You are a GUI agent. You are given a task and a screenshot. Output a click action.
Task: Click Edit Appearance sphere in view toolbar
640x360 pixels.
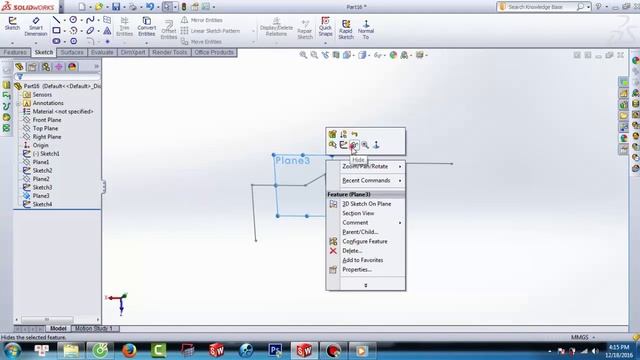pyautogui.click(x=393, y=55)
